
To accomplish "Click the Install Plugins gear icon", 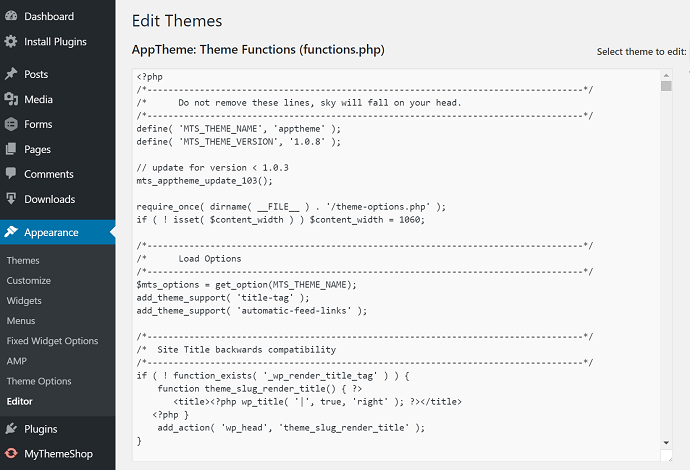I will click(x=11, y=41).
